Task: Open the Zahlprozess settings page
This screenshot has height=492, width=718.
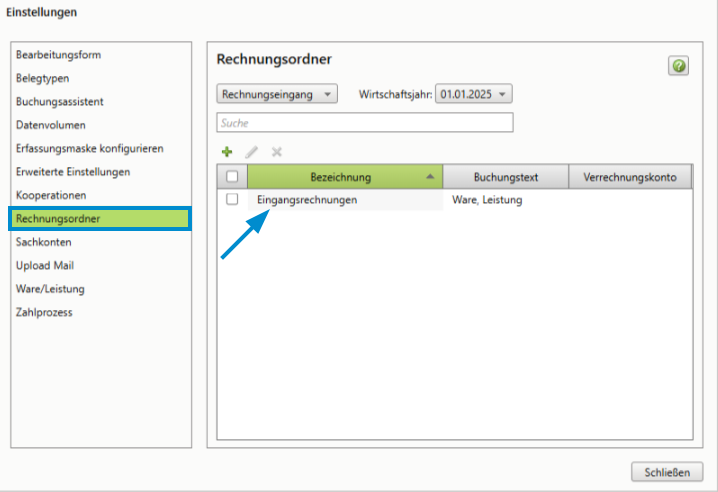Action: click(45, 312)
